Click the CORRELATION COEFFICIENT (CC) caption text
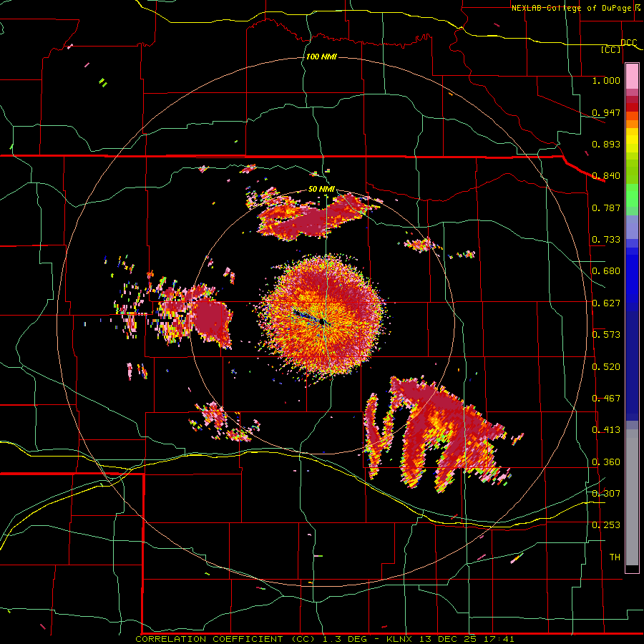The width and height of the screenshot is (644, 644). coord(225,639)
